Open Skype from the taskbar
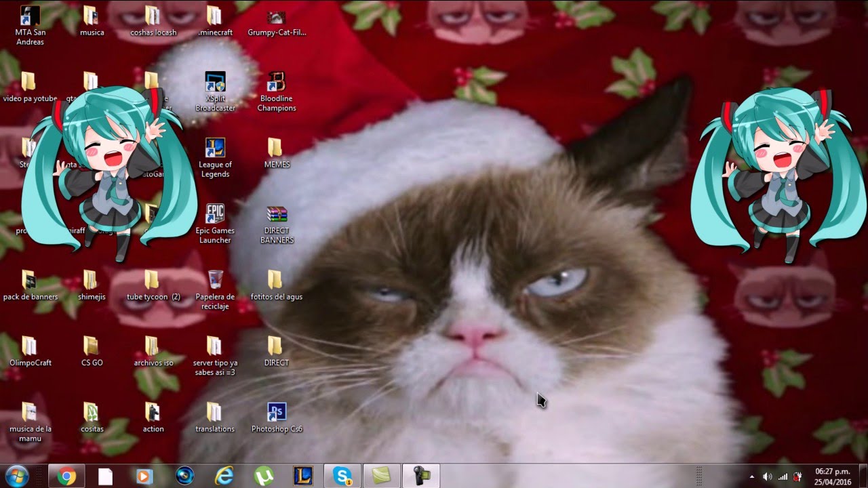868x488 pixels. point(342,476)
